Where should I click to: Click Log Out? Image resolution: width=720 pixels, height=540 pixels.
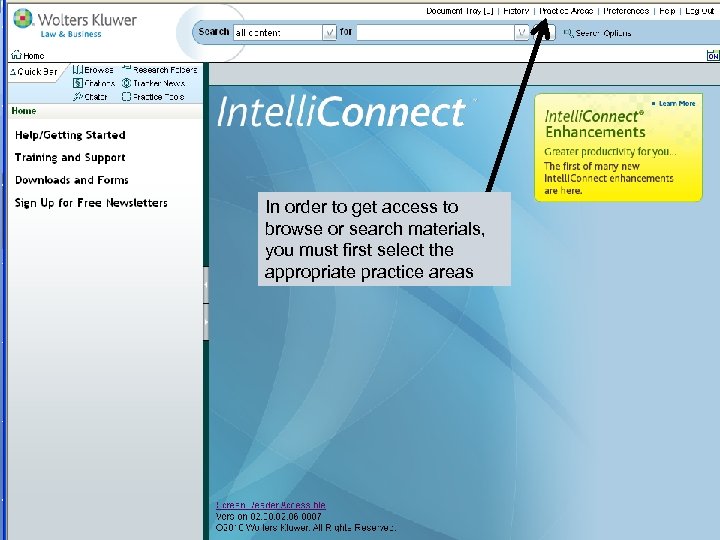(699, 11)
